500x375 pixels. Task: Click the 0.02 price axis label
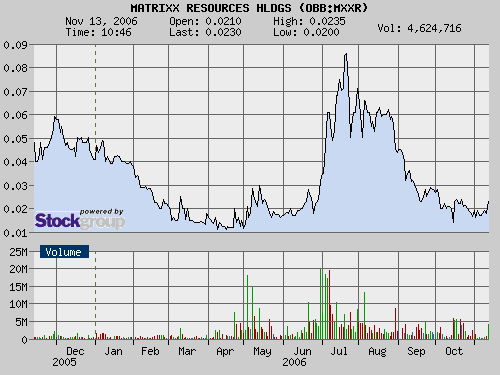[15, 209]
